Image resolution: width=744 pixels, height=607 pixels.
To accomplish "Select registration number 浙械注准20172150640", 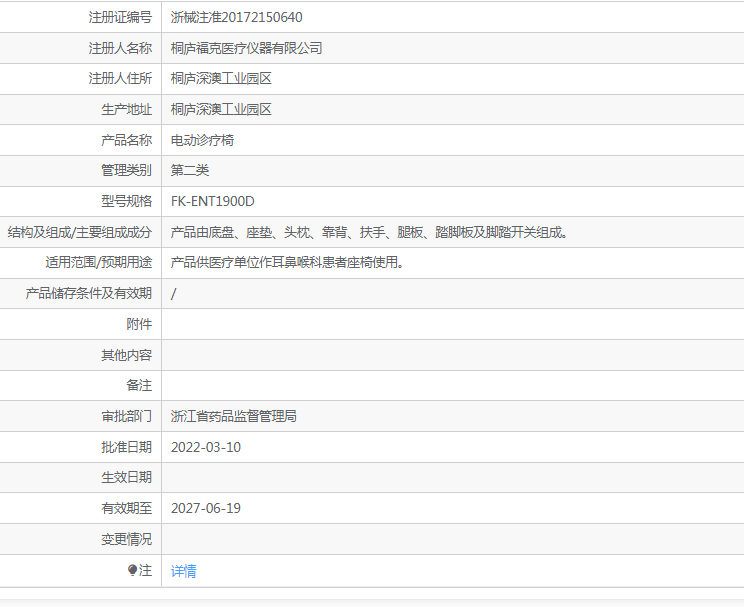I will tap(236, 18).
